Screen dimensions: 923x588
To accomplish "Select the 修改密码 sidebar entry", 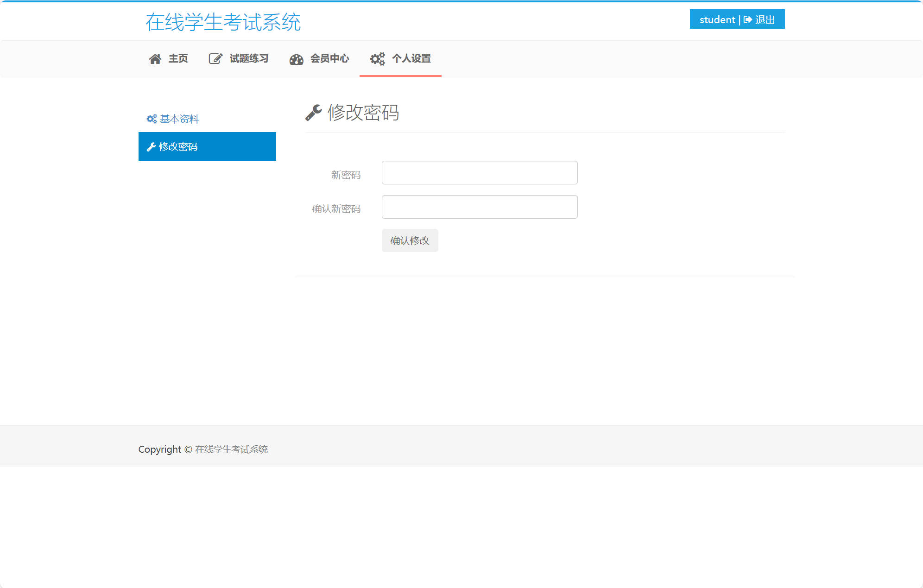I will (178, 146).
